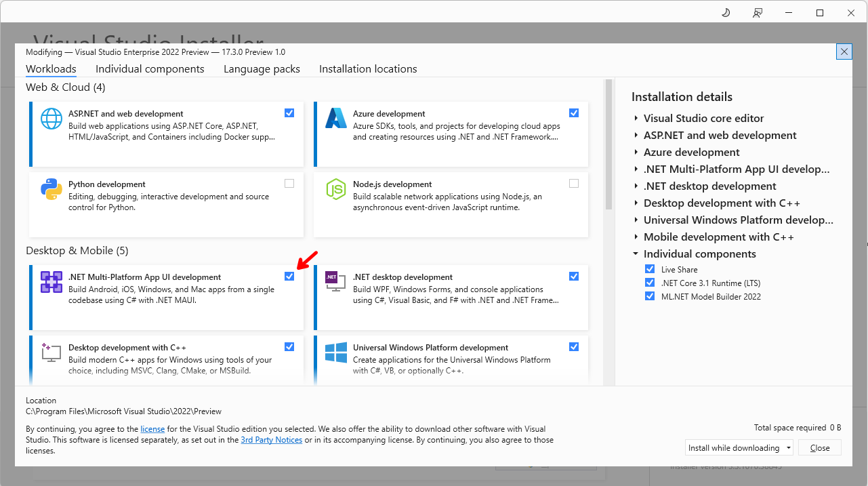Uncheck .NET Core 3.1 Runtime (LTS) component
Viewport: 868px width, 486px height.
point(650,283)
